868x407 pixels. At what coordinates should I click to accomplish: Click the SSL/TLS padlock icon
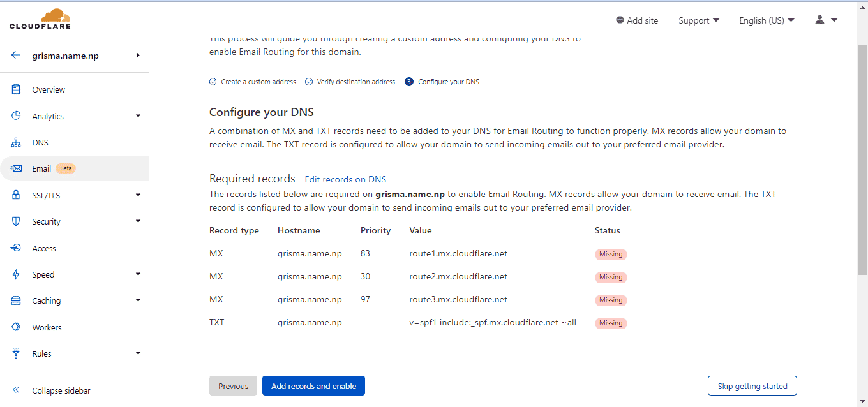tap(16, 195)
